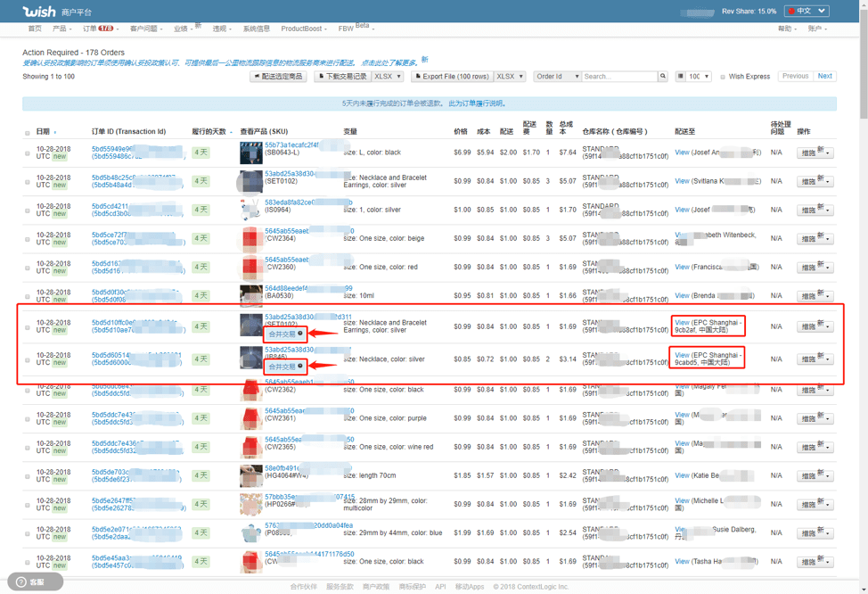Open 操作 dropdown for CW2361 purple order

[x=815, y=419]
